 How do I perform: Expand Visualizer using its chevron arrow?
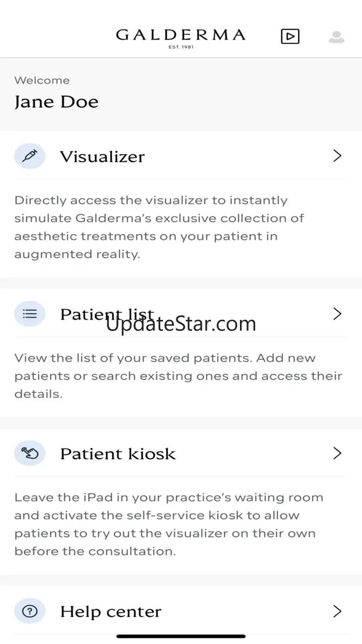[337, 156]
